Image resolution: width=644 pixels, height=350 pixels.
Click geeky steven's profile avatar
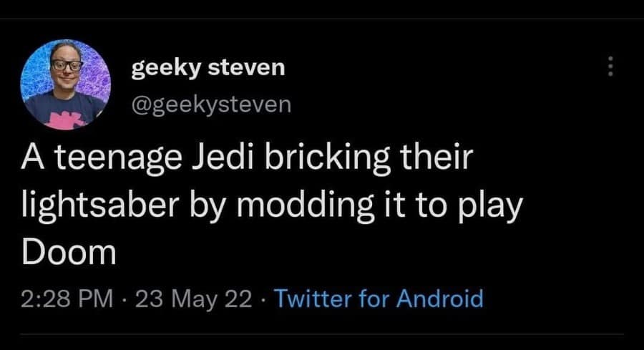point(66,84)
